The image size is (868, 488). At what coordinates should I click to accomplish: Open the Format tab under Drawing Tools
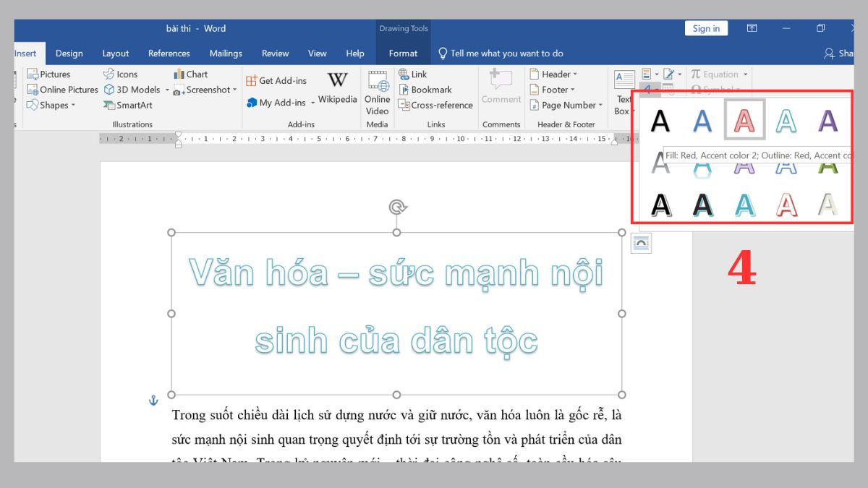pos(403,53)
